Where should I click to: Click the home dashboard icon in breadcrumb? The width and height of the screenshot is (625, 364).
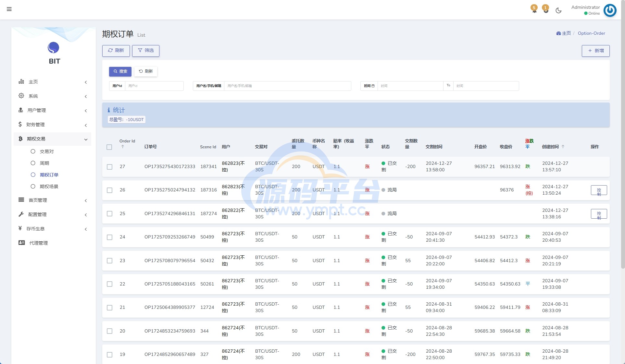(558, 33)
